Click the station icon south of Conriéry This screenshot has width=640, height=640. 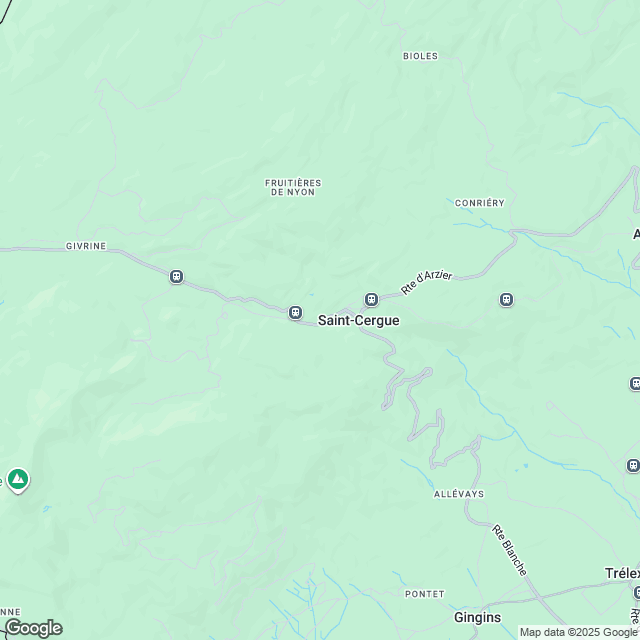tap(507, 300)
